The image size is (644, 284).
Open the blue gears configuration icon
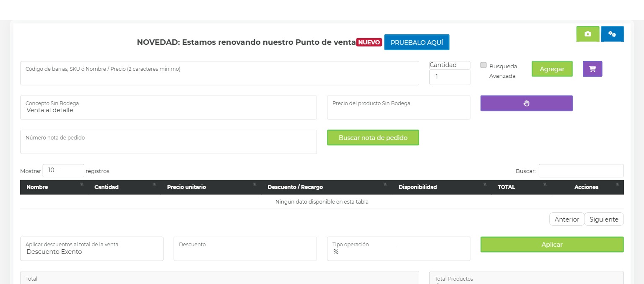click(612, 34)
